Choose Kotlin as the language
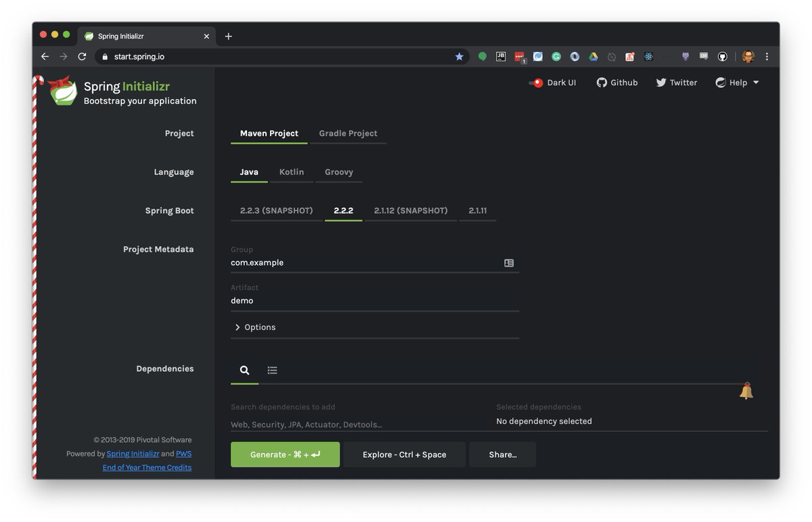The width and height of the screenshot is (812, 522). (292, 172)
